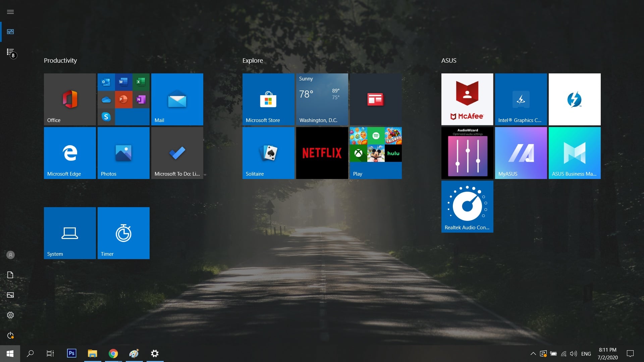Open taskbar Search
644x362 pixels.
click(x=30, y=354)
